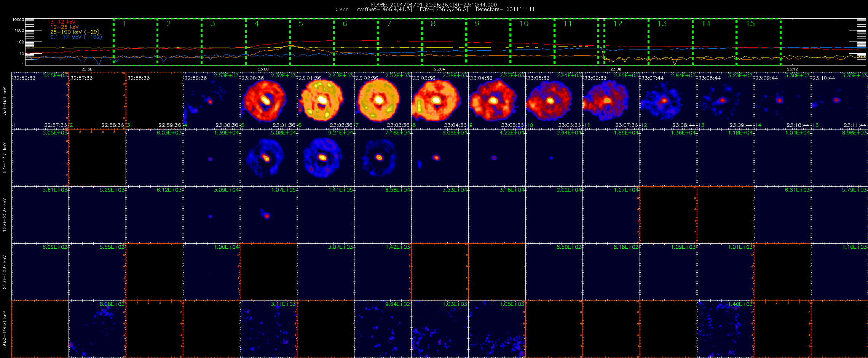Open the 6.0-12.0 keV image labeled 2.94E+04
The width and height of the screenshot is (868, 358).
[554, 158]
